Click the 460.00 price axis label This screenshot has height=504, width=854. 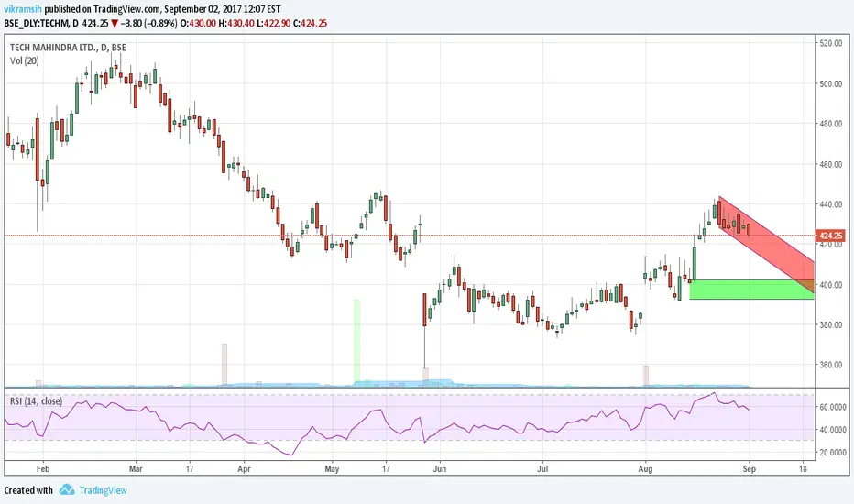[x=832, y=164]
